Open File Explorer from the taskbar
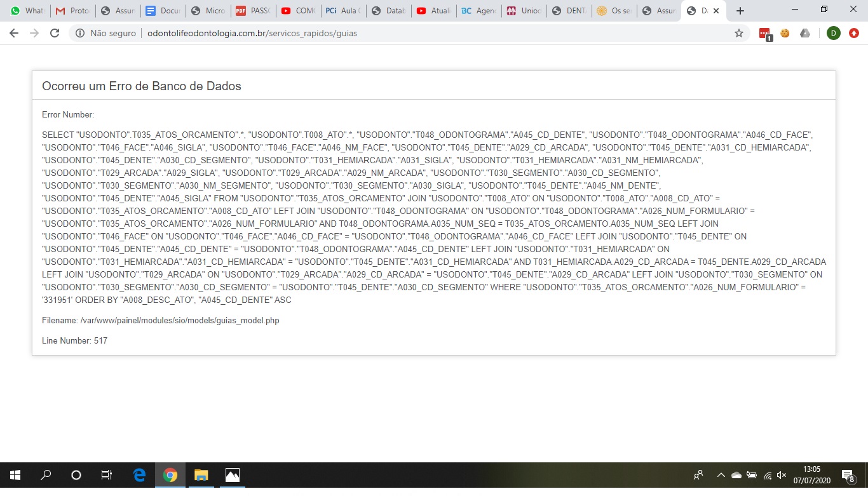The image size is (868, 496). click(201, 475)
